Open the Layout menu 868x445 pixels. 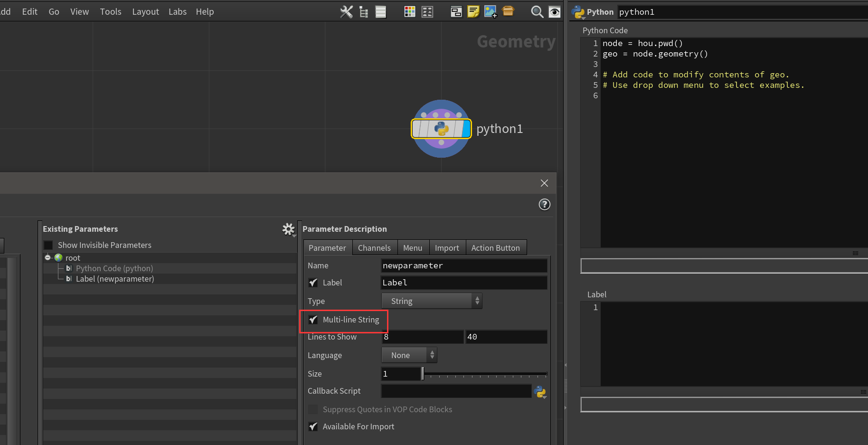[145, 12]
